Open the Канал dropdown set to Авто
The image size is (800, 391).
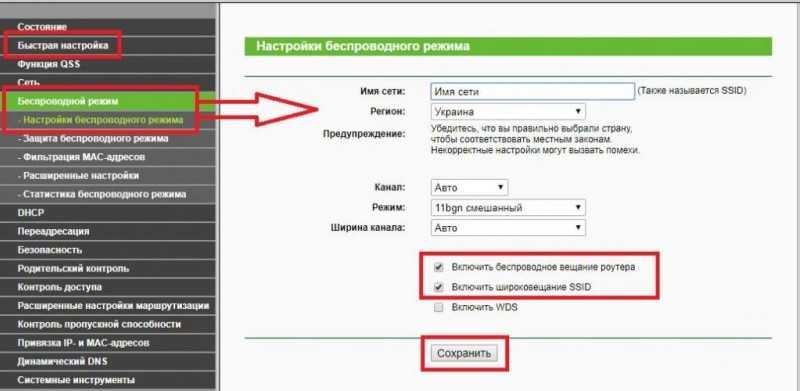(x=469, y=187)
